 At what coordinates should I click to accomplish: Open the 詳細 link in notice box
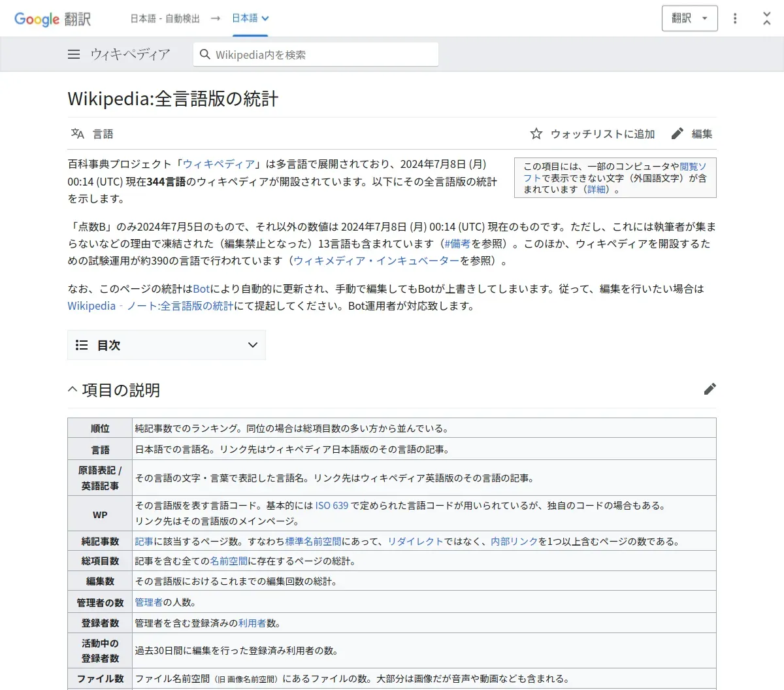(596, 189)
